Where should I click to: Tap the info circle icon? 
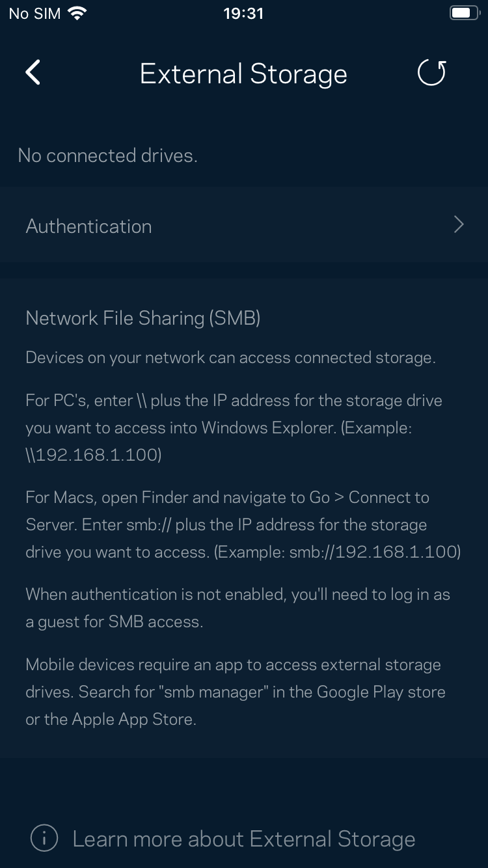(x=44, y=838)
